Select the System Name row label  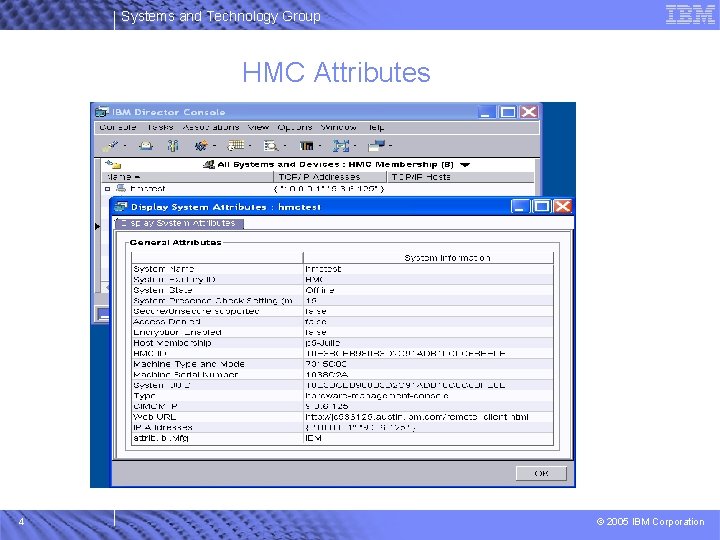click(163, 269)
